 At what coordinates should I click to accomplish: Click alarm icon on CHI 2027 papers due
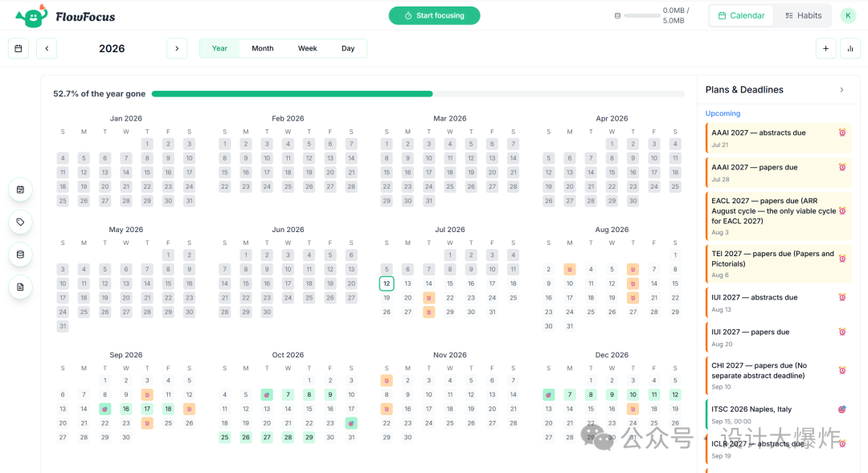[842, 370]
